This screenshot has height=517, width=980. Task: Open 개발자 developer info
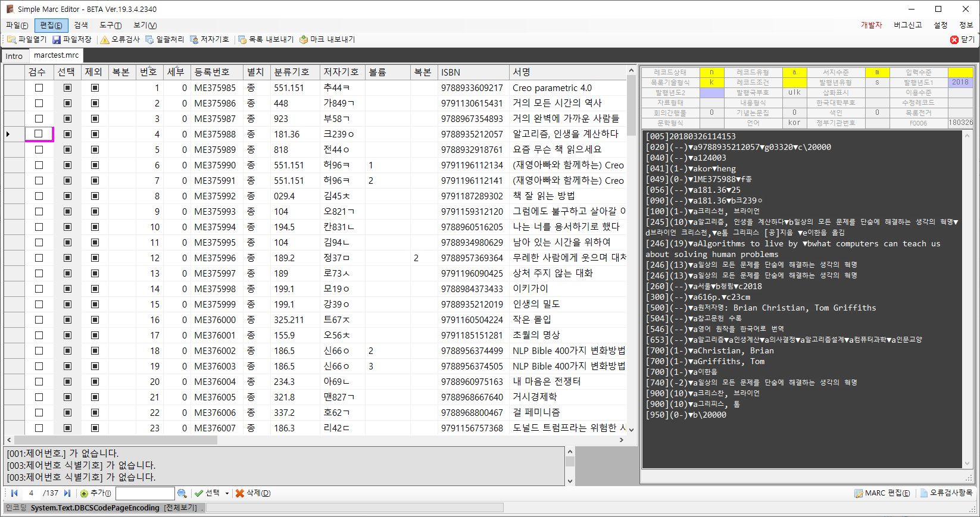[871, 25]
